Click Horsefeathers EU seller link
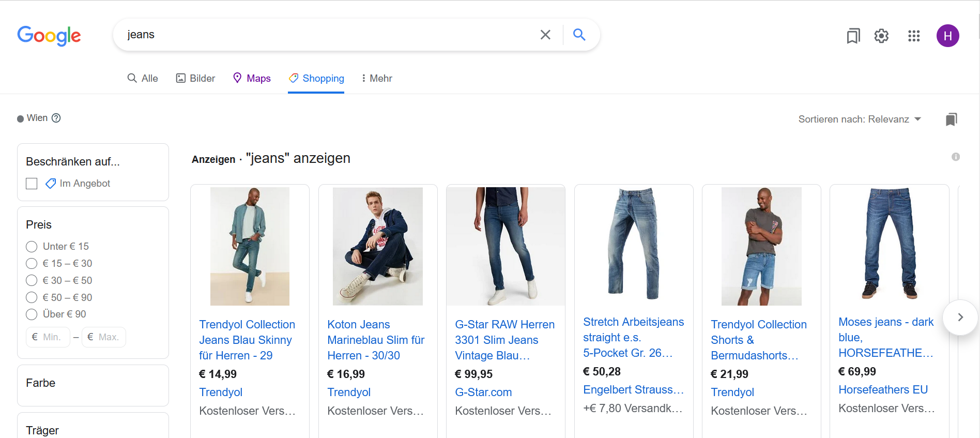The height and width of the screenshot is (438, 980). coord(883,390)
